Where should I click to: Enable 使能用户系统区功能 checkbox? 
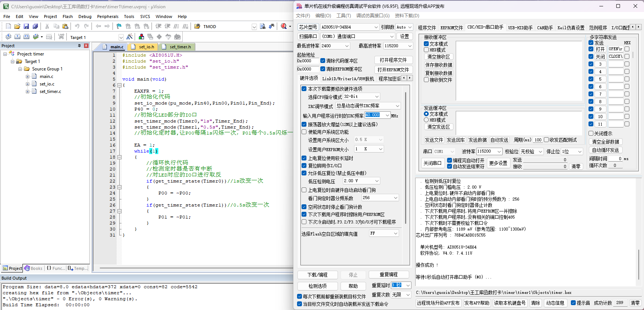[304, 132]
